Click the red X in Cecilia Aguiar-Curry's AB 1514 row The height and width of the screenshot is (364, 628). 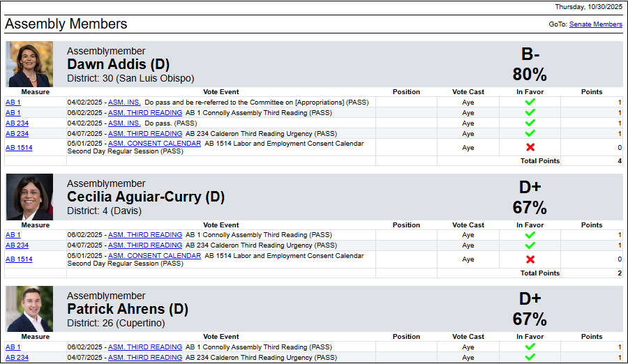(x=530, y=259)
